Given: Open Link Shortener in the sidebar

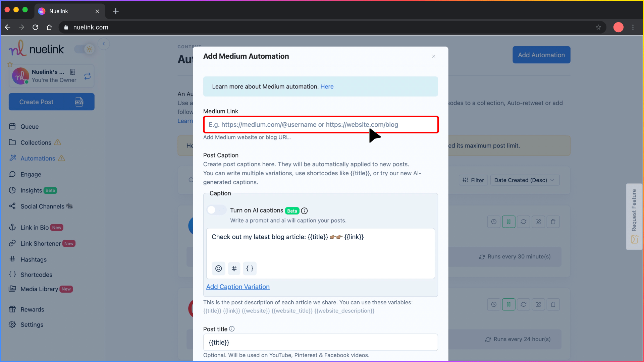Looking at the screenshot, I should tap(41, 244).
